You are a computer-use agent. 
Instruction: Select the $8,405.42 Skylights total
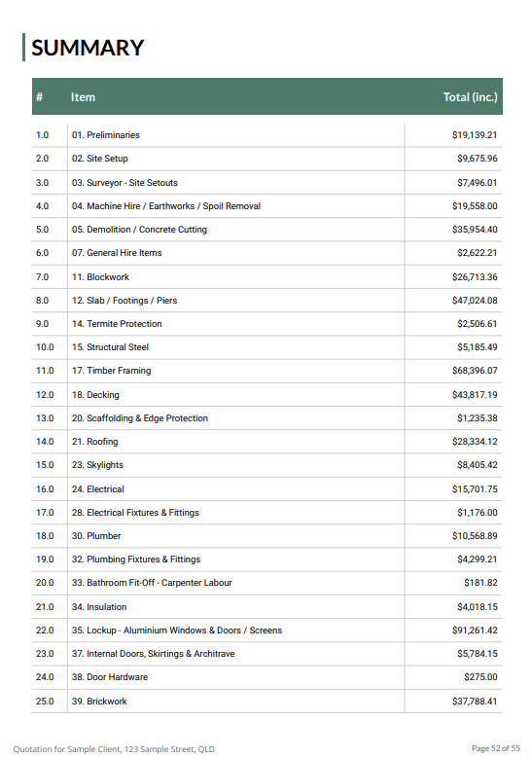pyautogui.click(x=478, y=465)
